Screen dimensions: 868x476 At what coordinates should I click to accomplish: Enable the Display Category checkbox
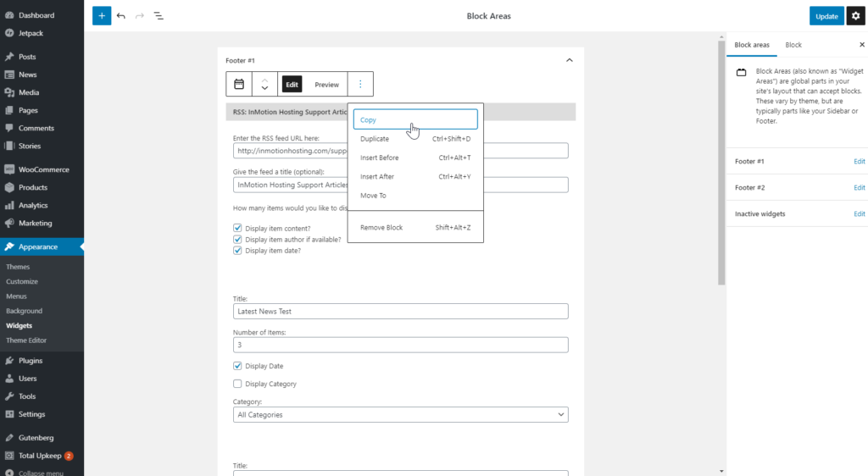pyautogui.click(x=237, y=384)
